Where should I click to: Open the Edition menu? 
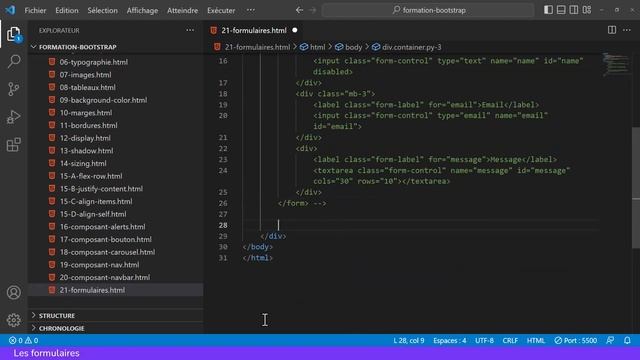click(x=67, y=11)
